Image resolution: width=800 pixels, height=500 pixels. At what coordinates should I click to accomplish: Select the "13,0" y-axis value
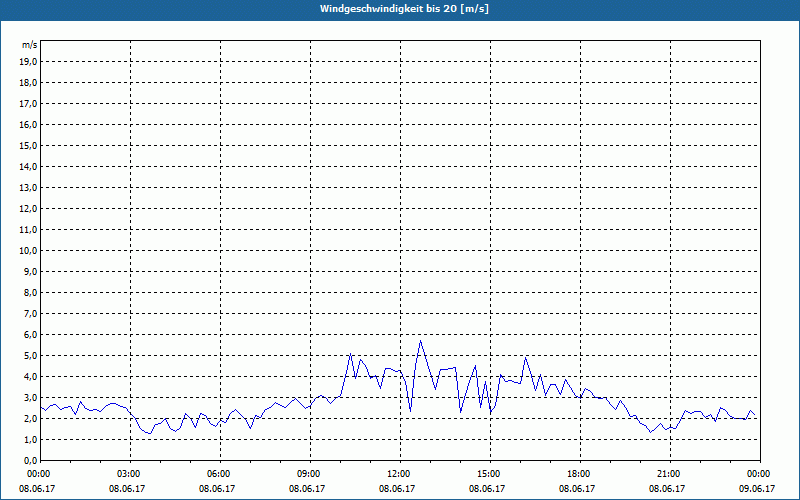(x=29, y=188)
